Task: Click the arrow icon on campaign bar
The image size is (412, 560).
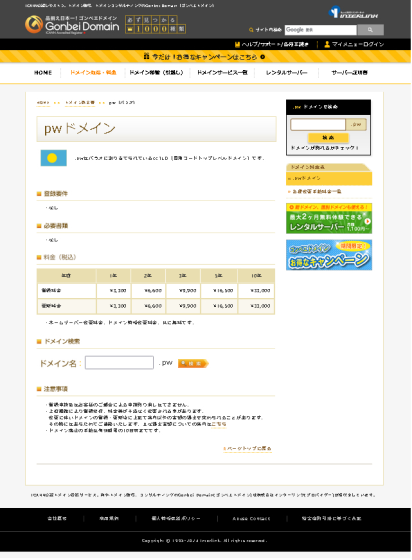Action: tap(263, 57)
